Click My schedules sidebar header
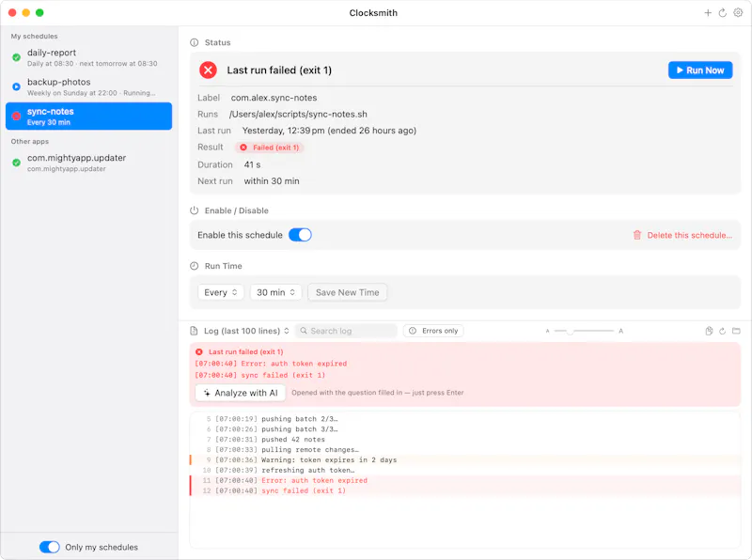752x560 pixels. coord(34,36)
